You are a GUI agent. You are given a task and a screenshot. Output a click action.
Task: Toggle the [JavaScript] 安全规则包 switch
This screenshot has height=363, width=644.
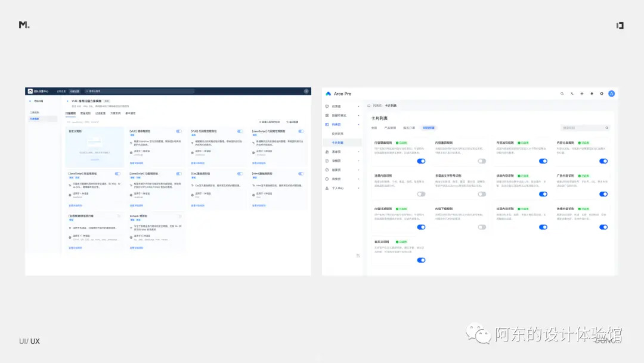pyautogui.click(x=117, y=174)
